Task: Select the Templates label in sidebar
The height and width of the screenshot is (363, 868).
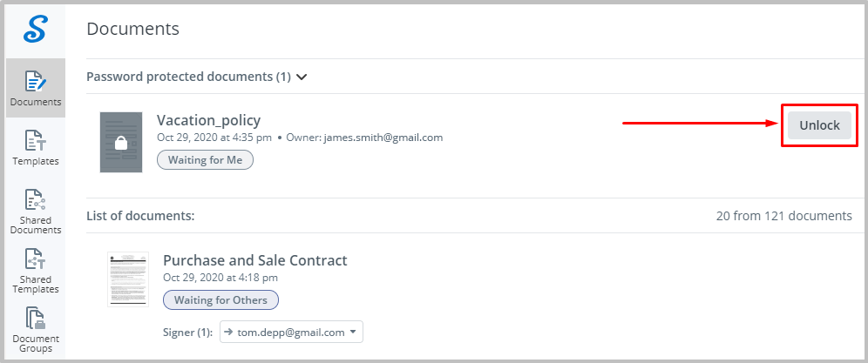Action: click(x=36, y=162)
